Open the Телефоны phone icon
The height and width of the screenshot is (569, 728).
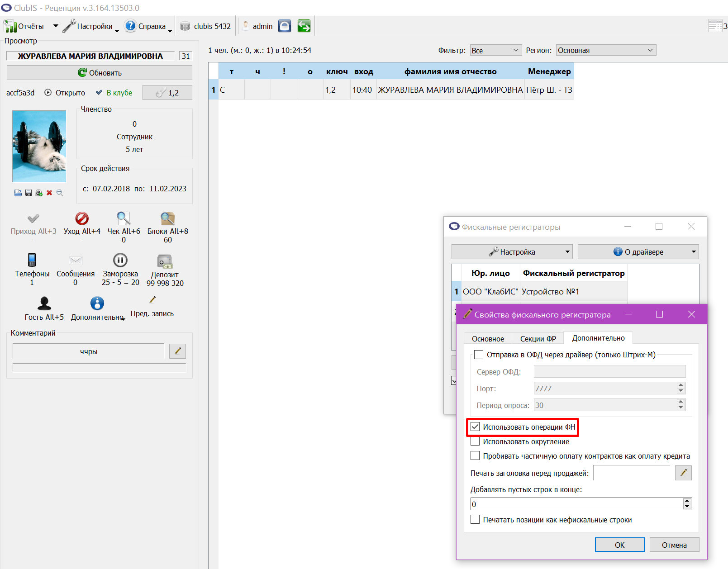pyautogui.click(x=32, y=260)
